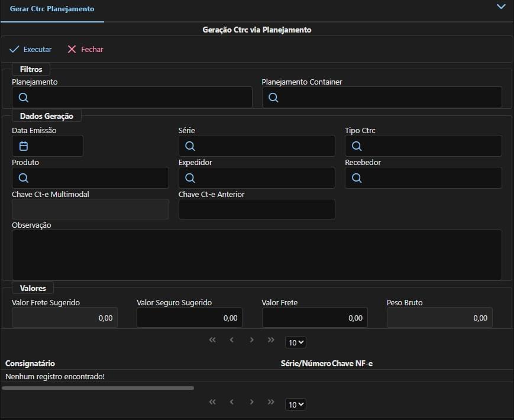Click the Fechar X icon
Viewport: 514px width, 420px height.
(72, 49)
